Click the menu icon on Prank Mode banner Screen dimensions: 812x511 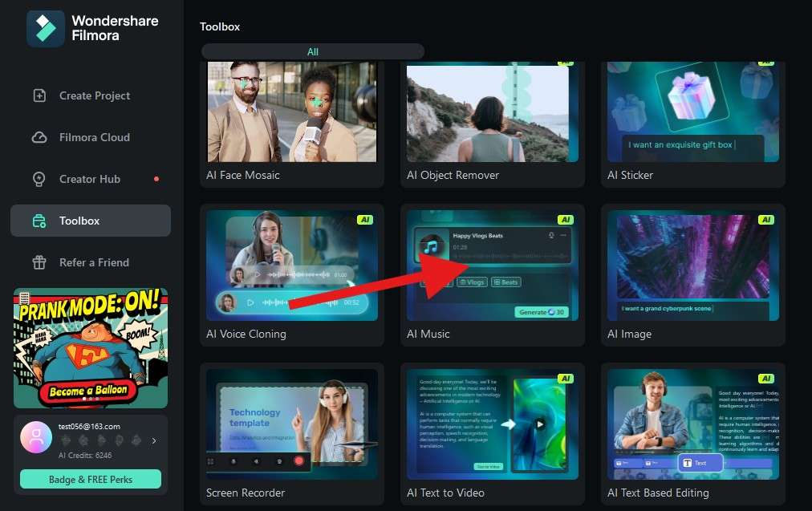[x=24, y=298]
